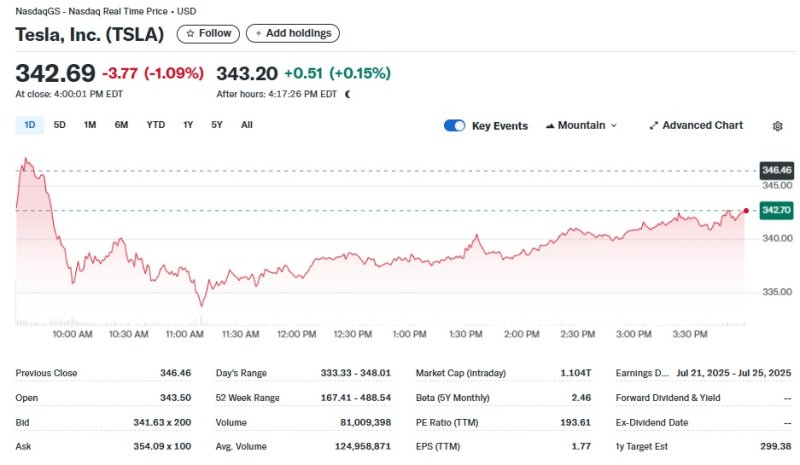Click the red current price dot on chart
This screenshot has height=465, width=800.
pos(746,211)
